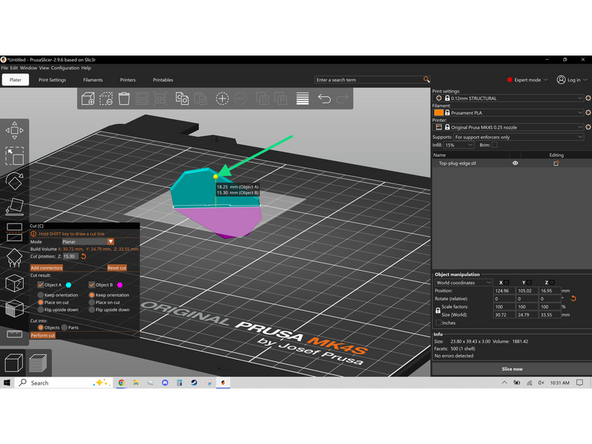Click the Add connectors button

46,268
